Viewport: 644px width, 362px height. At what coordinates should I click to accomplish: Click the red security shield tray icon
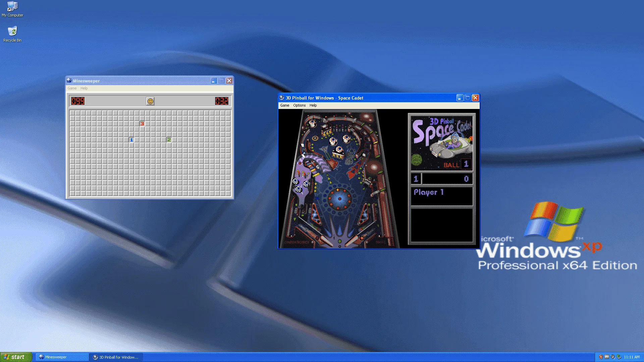pyautogui.click(x=601, y=357)
